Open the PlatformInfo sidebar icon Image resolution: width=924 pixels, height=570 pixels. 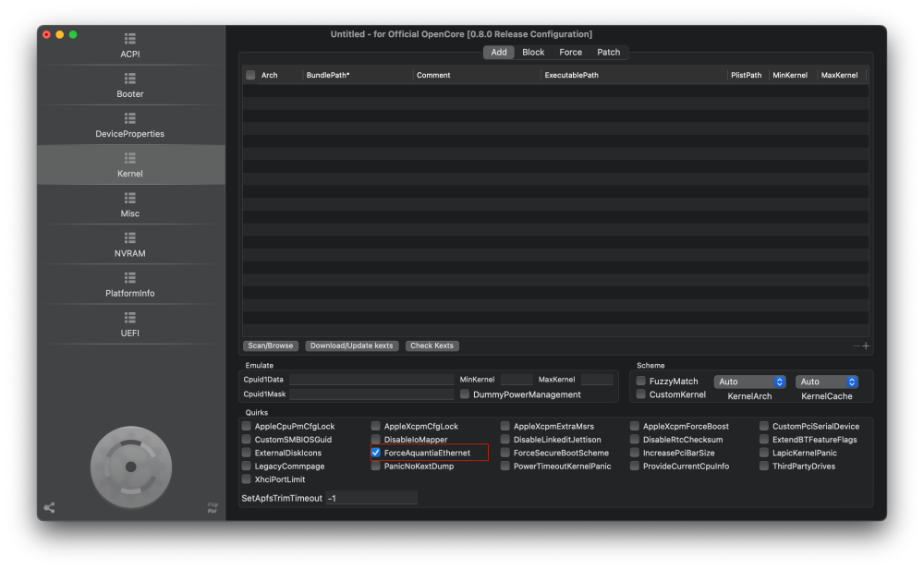(130, 278)
